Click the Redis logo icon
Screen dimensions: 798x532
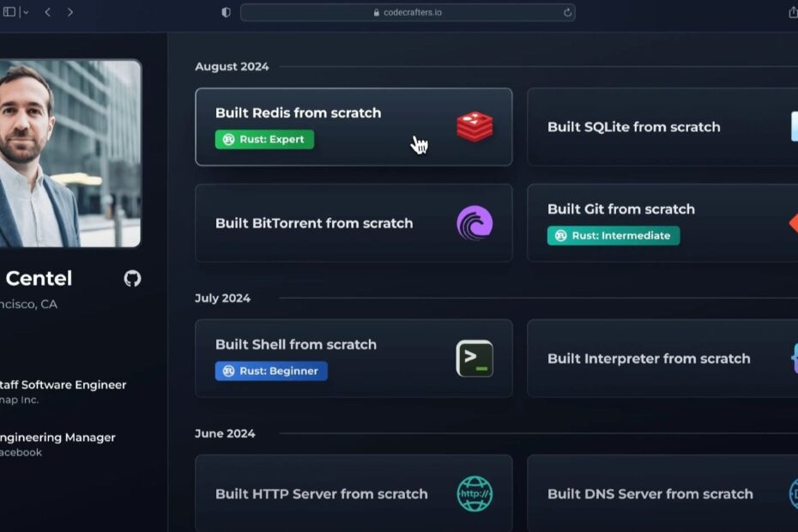coord(475,127)
